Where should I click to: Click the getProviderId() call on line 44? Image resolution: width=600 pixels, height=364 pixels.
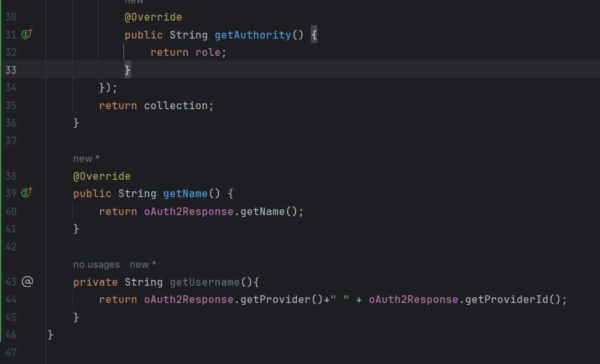point(513,299)
